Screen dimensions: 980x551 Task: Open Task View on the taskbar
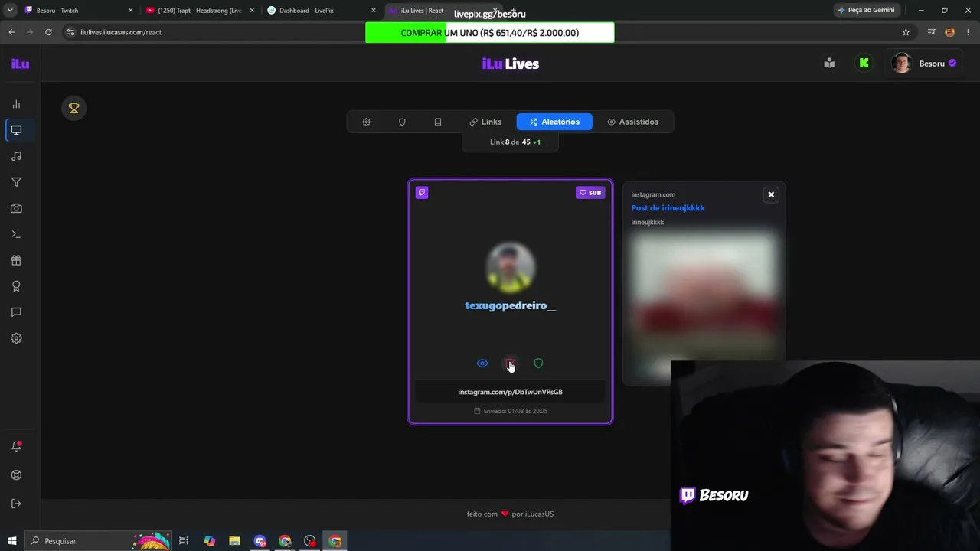coord(184,541)
